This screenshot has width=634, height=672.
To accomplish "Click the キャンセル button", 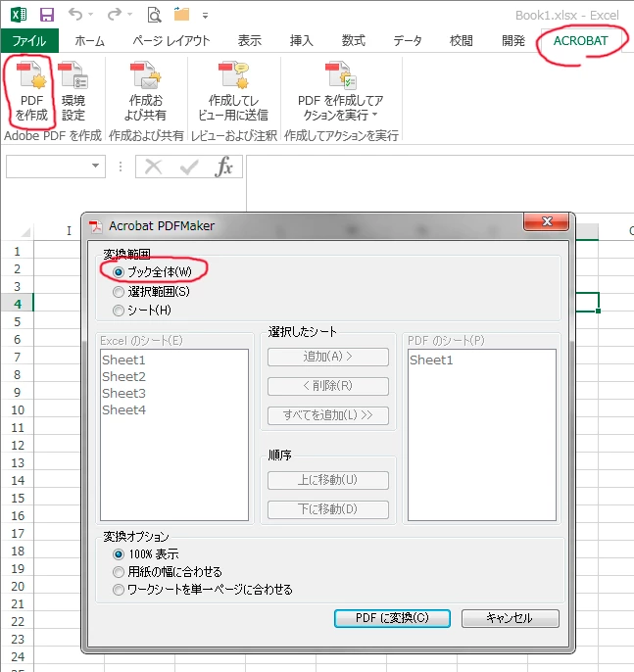I will point(511,618).
